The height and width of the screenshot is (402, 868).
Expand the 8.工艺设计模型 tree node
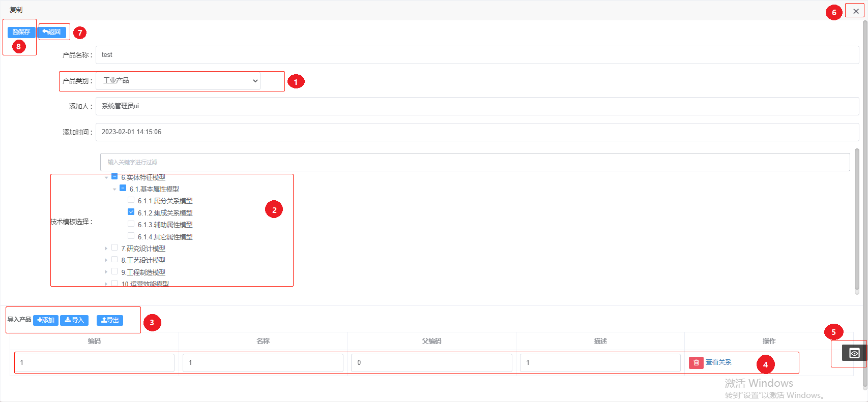tap(106, 260)
